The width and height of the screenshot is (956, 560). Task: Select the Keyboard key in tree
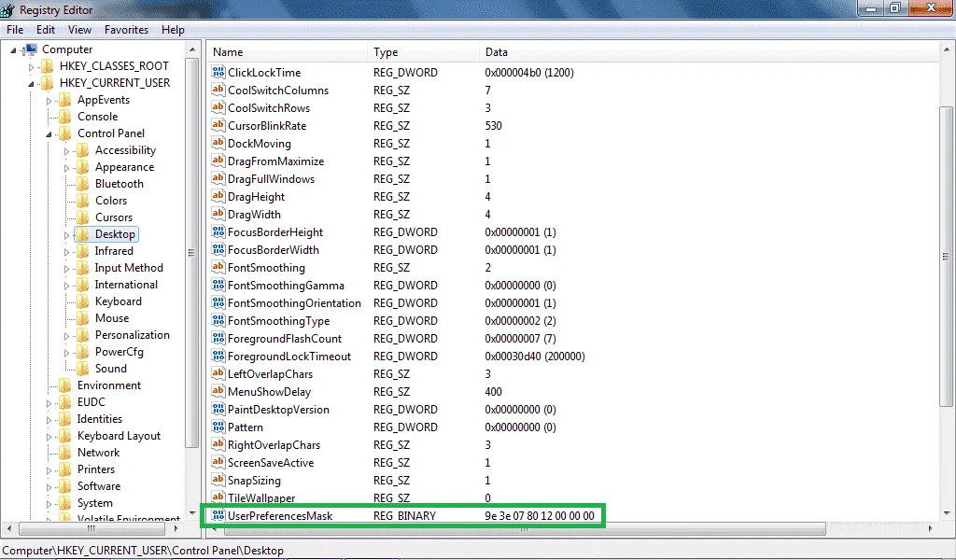point(119,301)
